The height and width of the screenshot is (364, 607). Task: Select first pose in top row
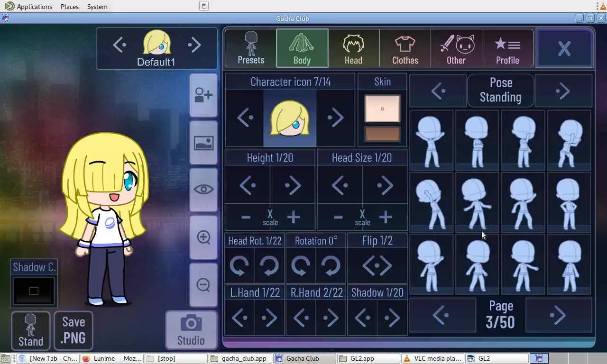point(431,140)
